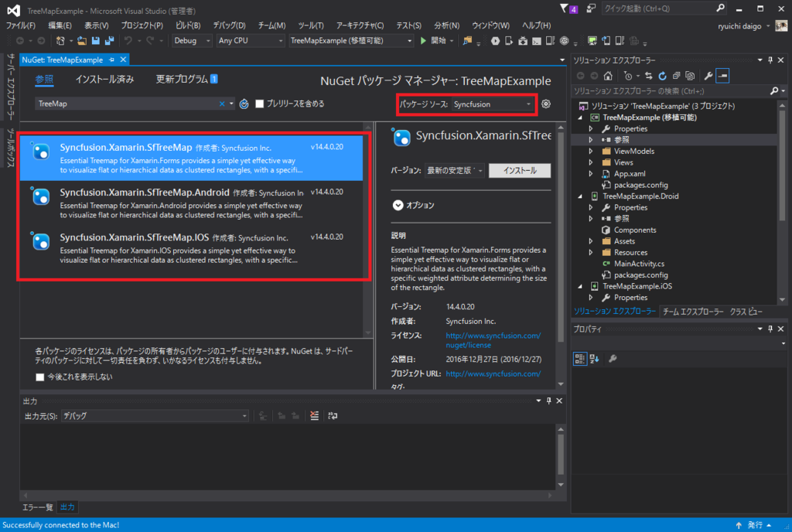The image size is (792, 532).
Task: Open the ファイル(F) menu
Action: (x=21, y=26)
